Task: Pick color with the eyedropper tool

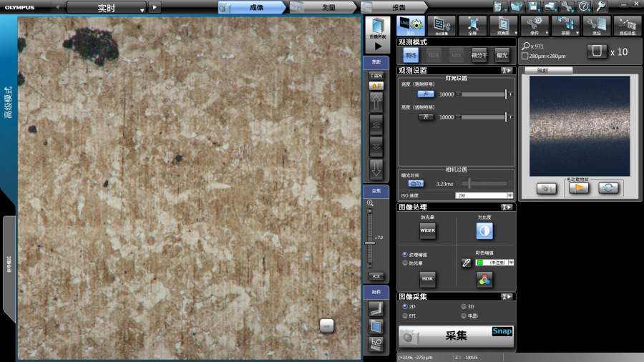Action: click(466, 263)
